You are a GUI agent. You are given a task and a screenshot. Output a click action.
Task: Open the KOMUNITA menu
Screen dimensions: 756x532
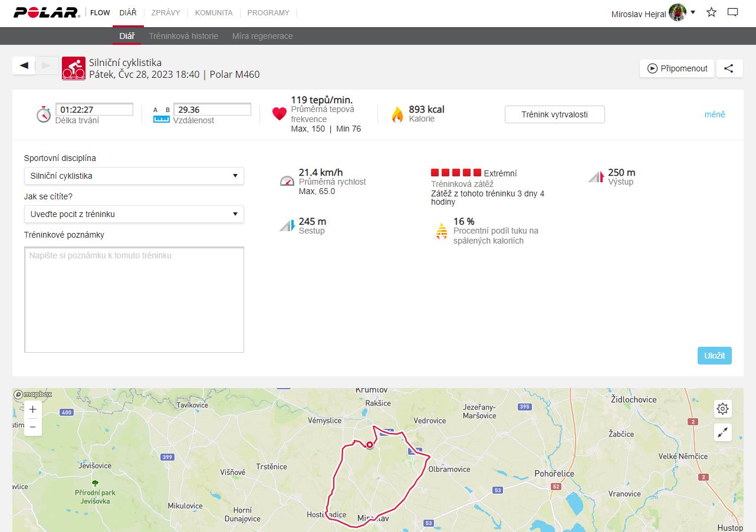[214, 12]
